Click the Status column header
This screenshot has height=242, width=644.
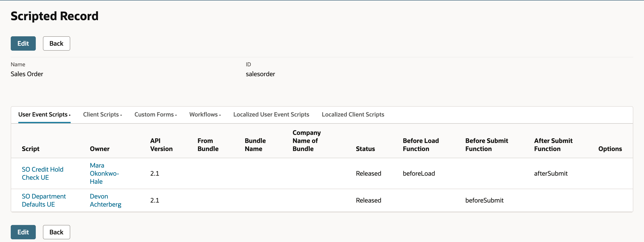click(365, 149)
